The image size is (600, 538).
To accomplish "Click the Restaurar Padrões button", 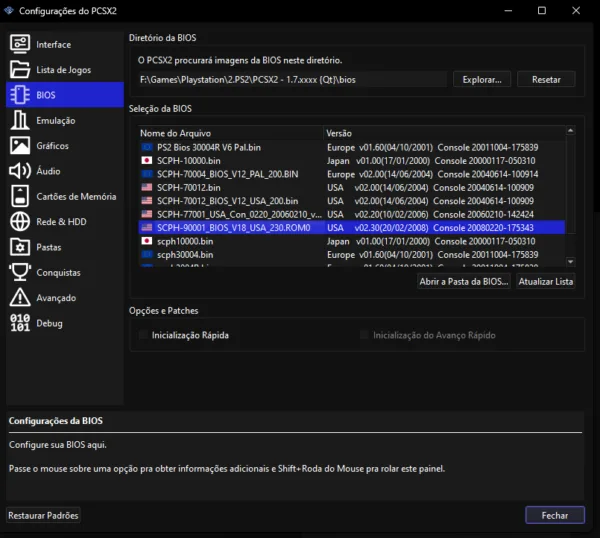I will point(43,515).
